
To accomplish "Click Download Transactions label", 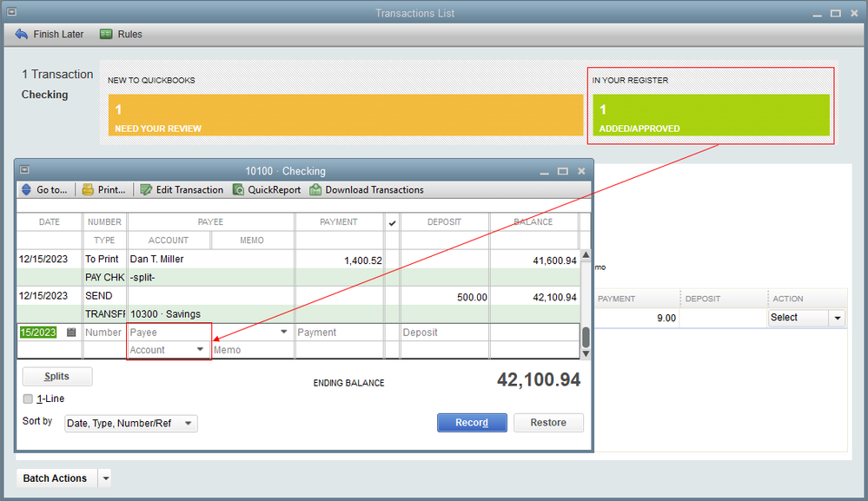I will [x=374, y=189].
